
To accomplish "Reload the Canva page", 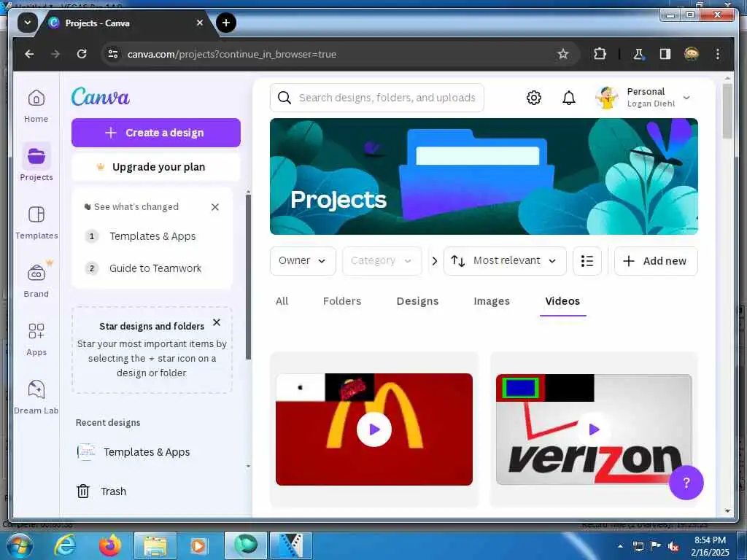I will pyautogui.click(x=82, y=54).
